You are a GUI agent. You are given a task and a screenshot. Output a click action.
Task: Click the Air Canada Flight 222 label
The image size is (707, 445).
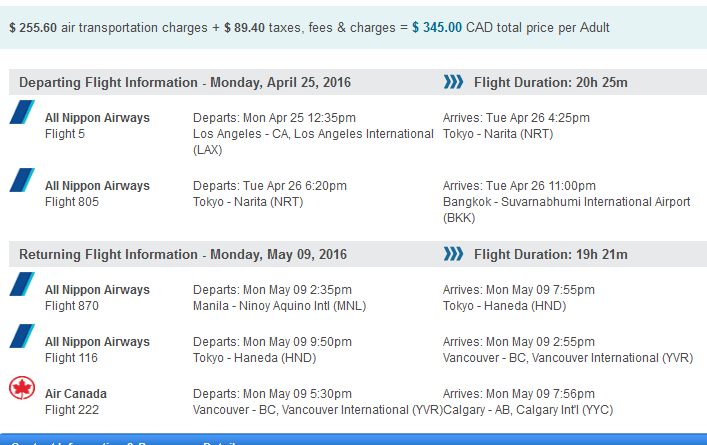click(x=76, y=402)
